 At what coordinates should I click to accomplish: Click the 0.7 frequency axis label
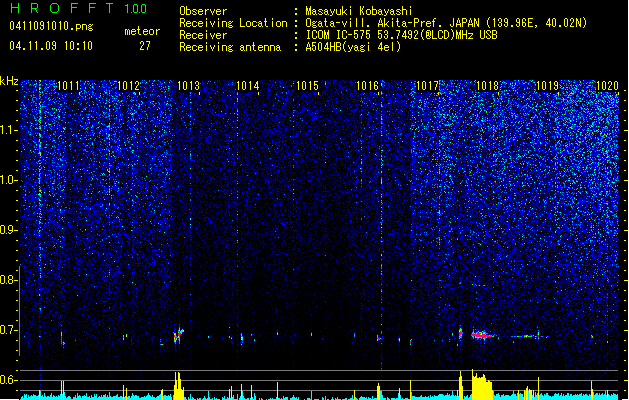coord(8,330)
